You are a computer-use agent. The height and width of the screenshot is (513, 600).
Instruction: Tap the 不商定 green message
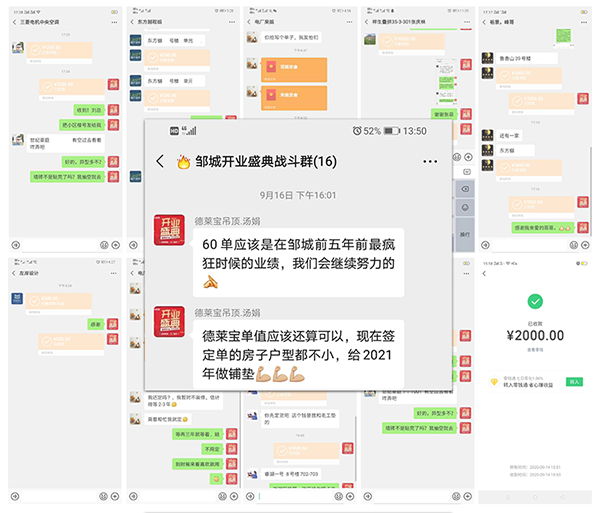(212, 449)
